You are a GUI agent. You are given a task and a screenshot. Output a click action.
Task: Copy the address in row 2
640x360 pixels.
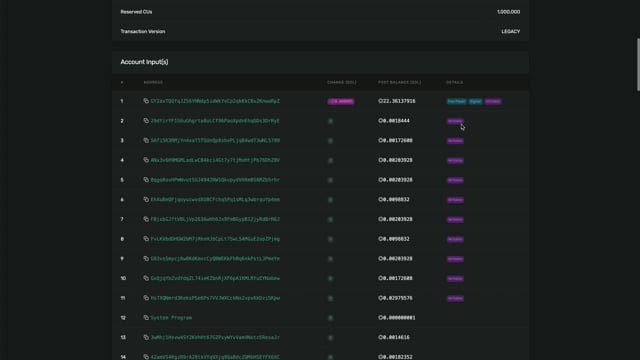tap(146, 121)
